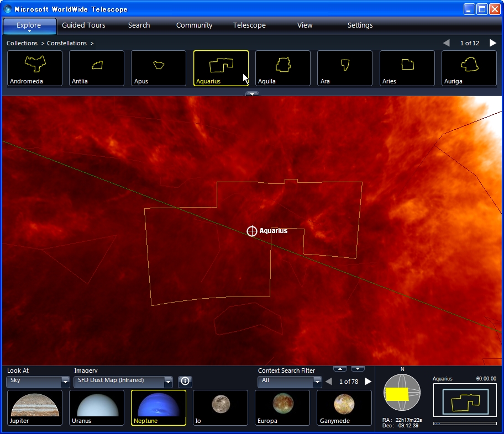Open the Imagery dropdown showing SFD Dust Map
This screenshot has height=434, width=504.
tap(123, 382)
